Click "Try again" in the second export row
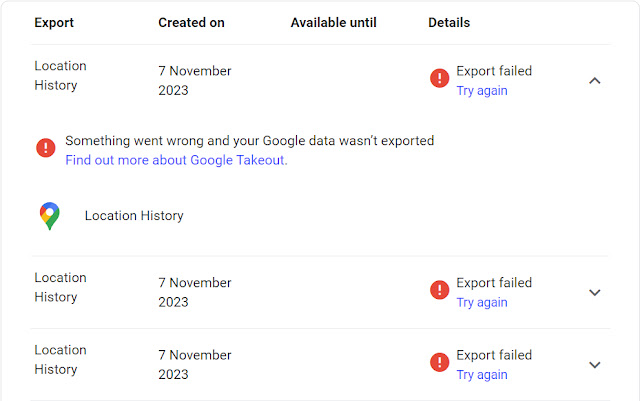Image resolution: width=640 pixels, height=401 pixels. (x=482, y=302)
